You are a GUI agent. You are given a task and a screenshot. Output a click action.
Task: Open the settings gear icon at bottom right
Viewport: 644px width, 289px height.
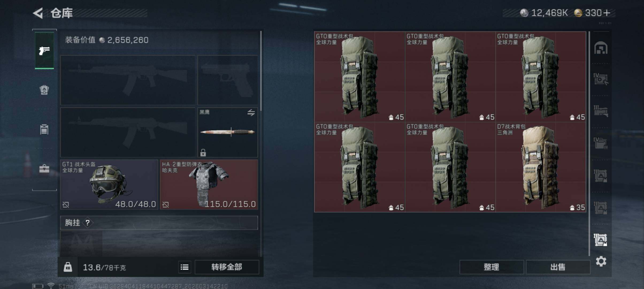601,261
